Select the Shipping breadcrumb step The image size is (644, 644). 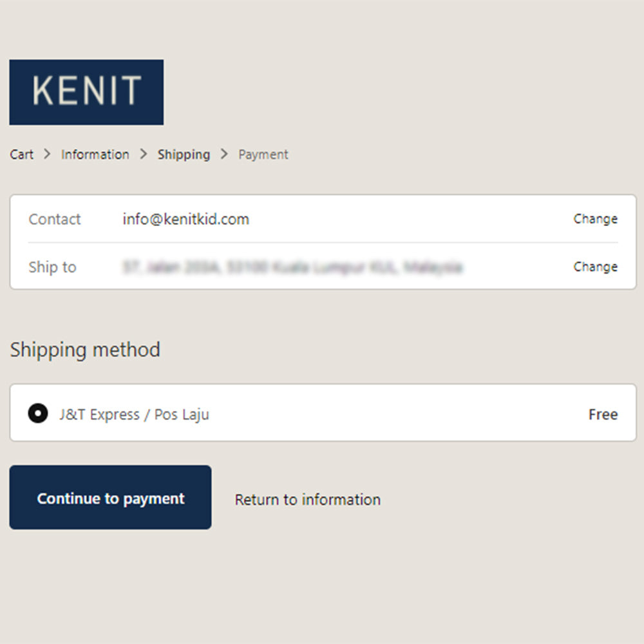[x=184, y=155]
